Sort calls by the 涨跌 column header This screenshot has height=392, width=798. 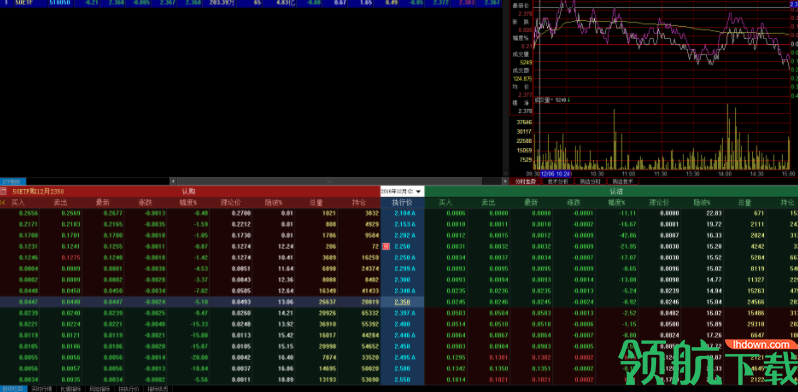(145, 203)
